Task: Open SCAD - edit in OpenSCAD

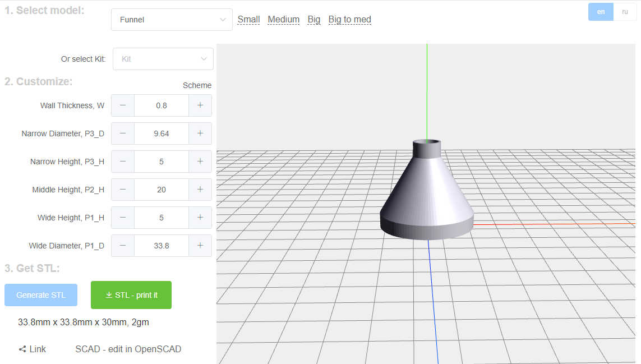Action: (128, 349)
